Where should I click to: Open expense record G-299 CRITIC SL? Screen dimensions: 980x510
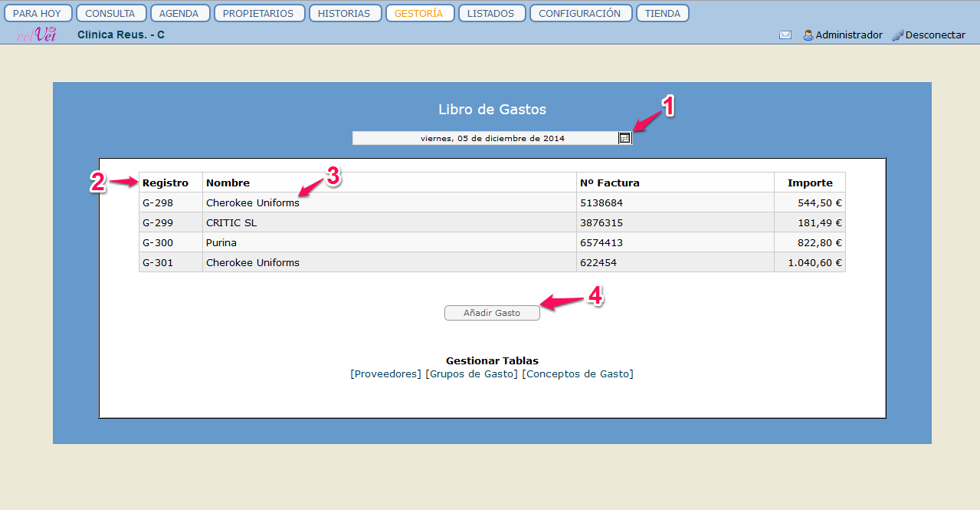coord(157,223)
